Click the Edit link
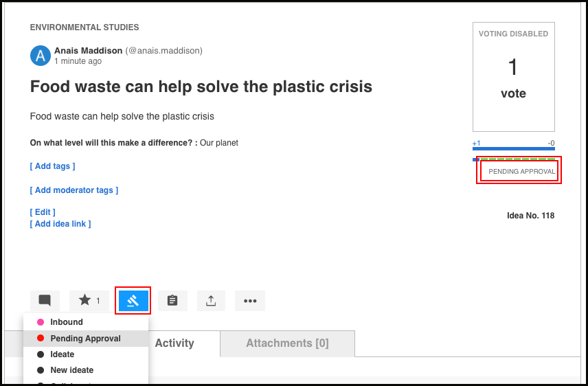588x386 pixels. click(43, 212)
